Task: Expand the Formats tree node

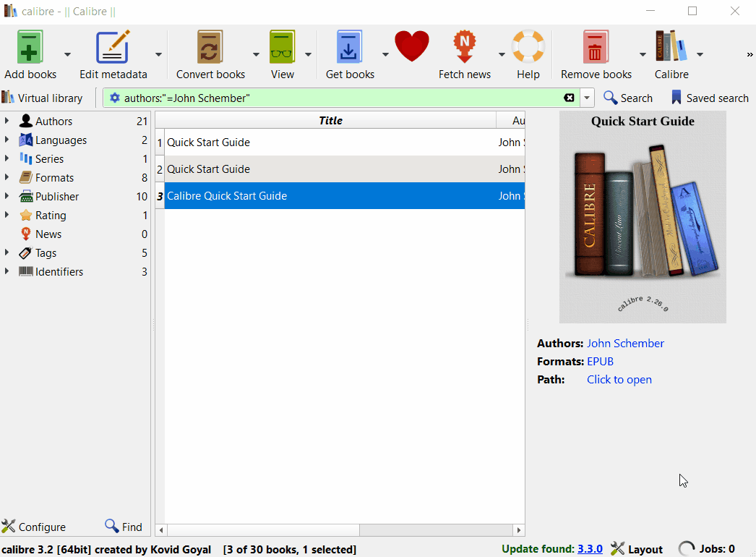Action: point(7,177)
